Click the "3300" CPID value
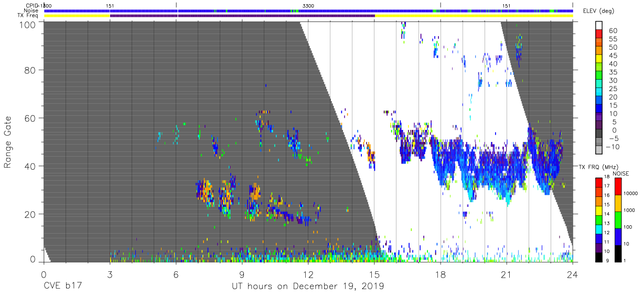 308,5
